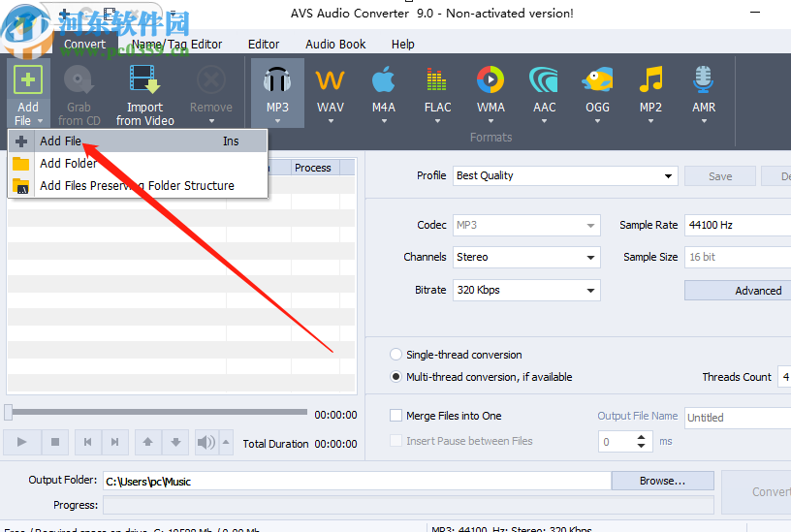The height and width of the screenshot is (532, 791).
Task: Select the MP2 format icon
Action: pyautogui.click(x=650, y=79)
